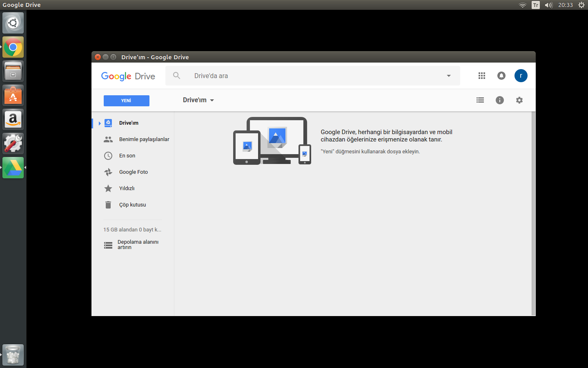This screenshot has height=368, width=588.
Task: Open the system power menu cog
Action: (x=581, y=5)
